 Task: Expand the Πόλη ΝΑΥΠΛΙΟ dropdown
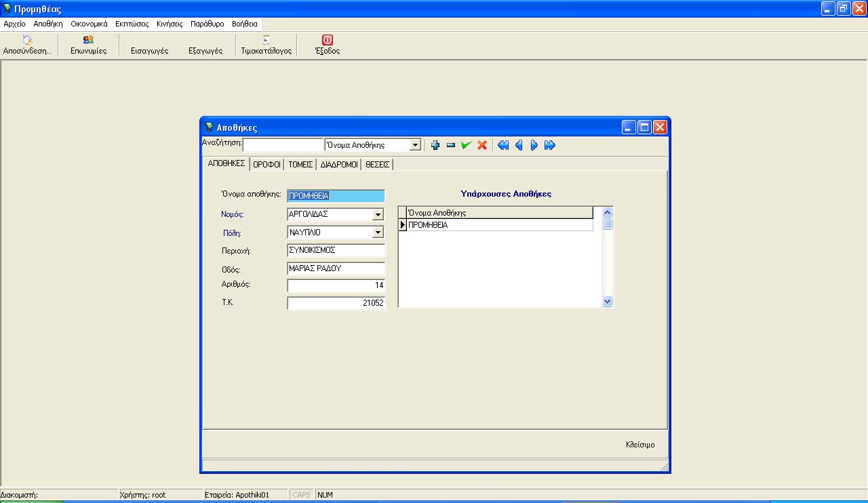378,233
